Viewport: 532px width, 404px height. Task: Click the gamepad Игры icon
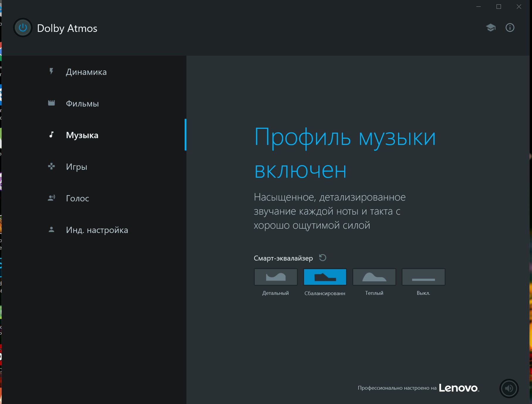click(51, 166)
